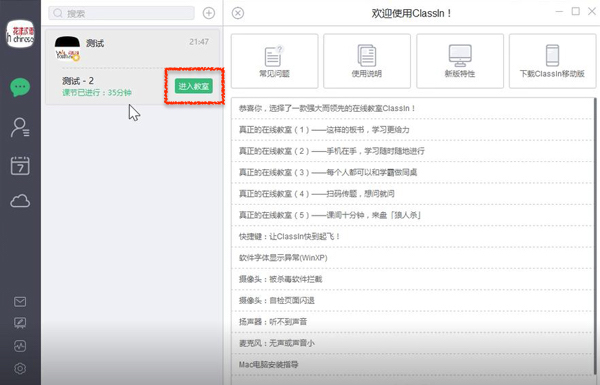Open 摄像头：被杀毒软件拦截 article
The image size is (600, 385).
point(412,279)
